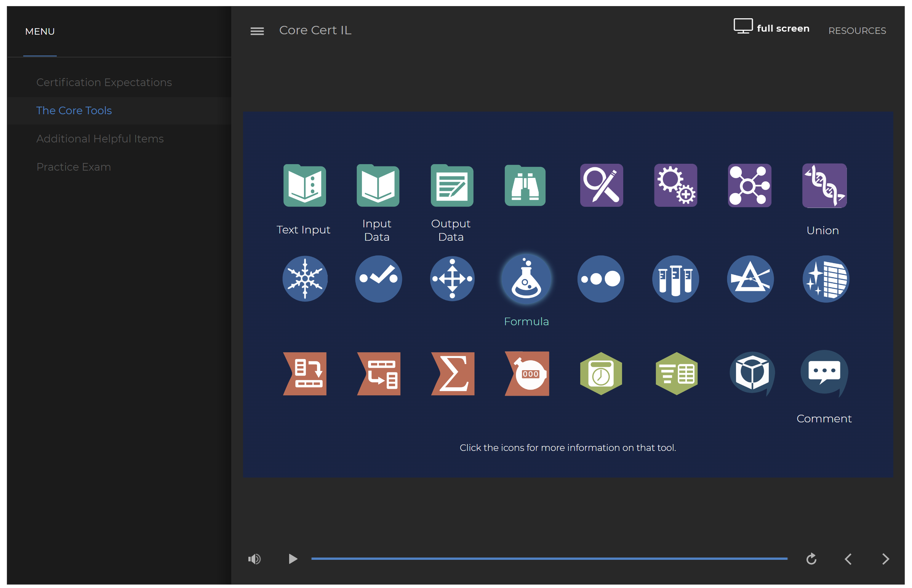Click the Union DNA tool icon

[x=824, y=186]
